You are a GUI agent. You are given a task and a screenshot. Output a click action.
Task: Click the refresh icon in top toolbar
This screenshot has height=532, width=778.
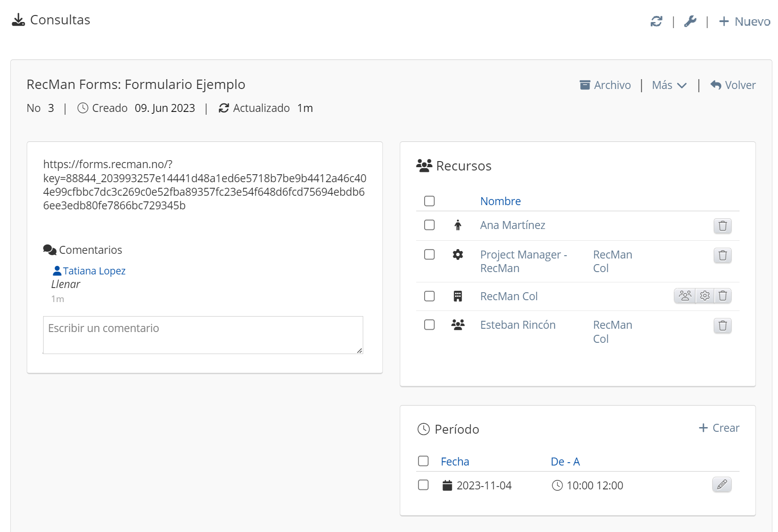[656, 22]
